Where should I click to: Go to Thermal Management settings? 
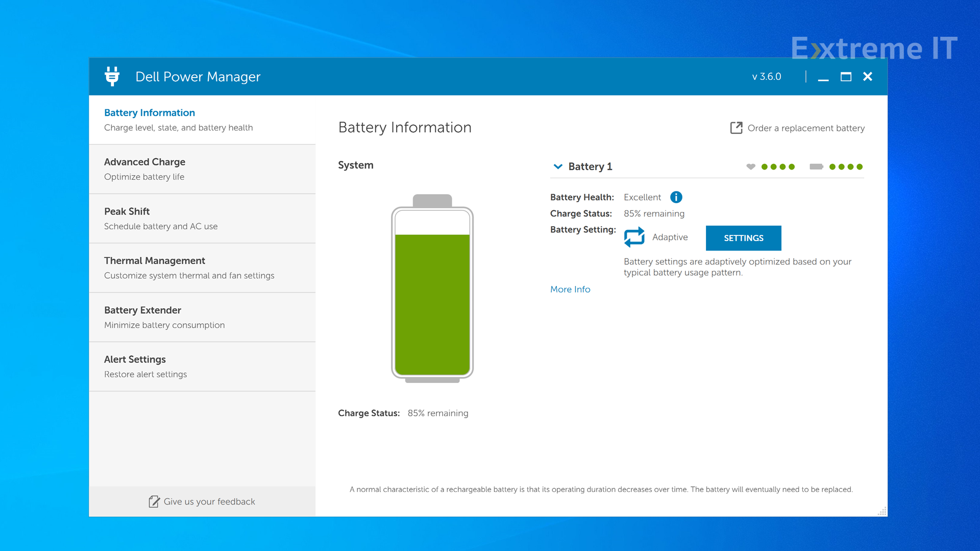202,268
